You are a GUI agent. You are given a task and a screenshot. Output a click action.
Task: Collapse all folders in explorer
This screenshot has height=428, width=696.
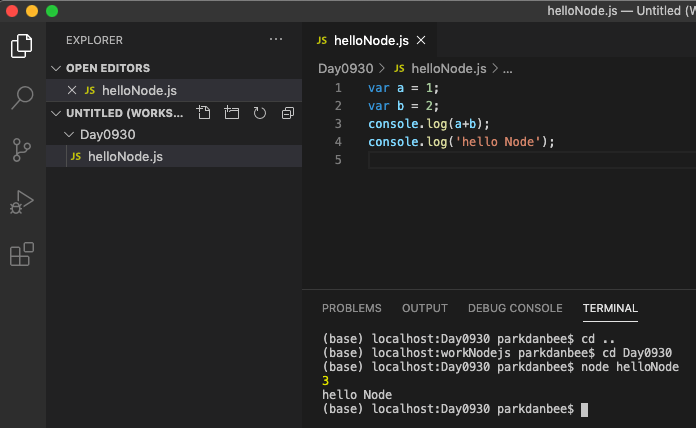coord(288,113)
